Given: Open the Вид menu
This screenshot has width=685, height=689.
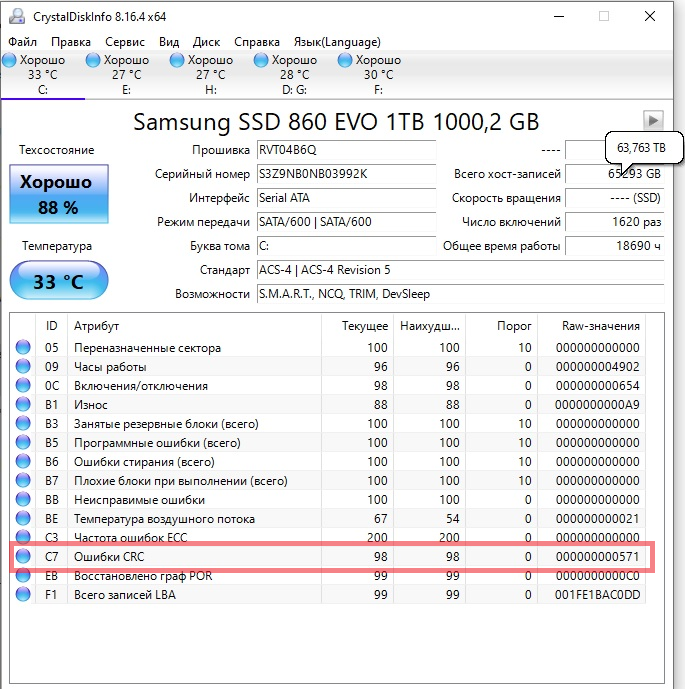Looking at the screenshot, I should [x=169, y=42].
